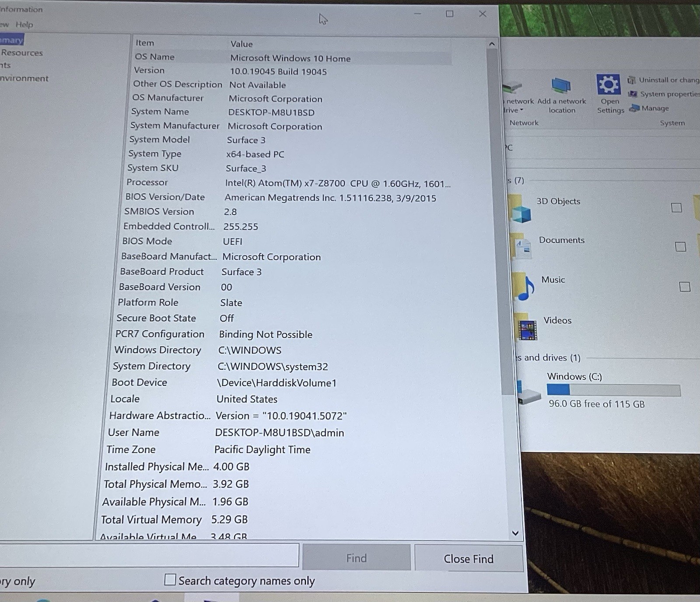Click the 4.00 GB installed memory value
700x602 pixels.
[x=231, y=467]
